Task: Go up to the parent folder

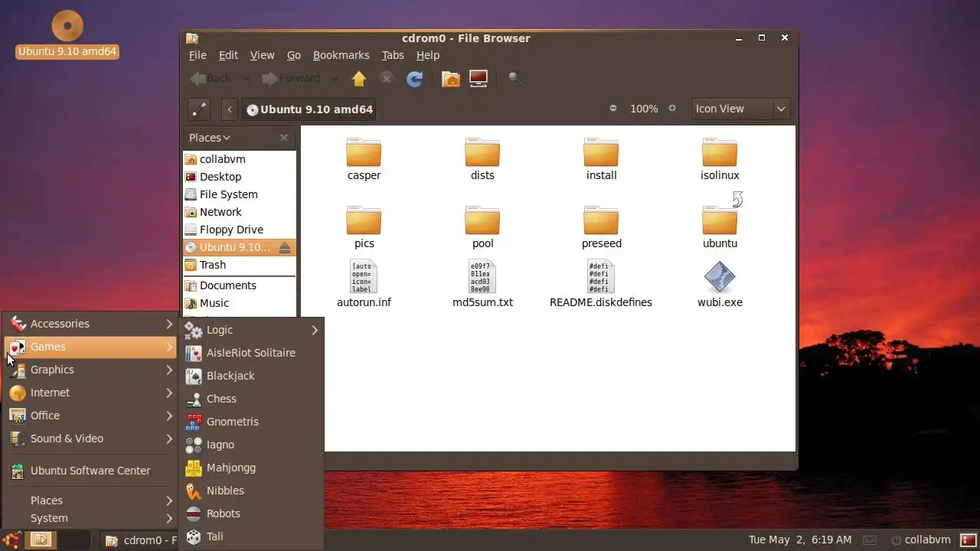Action: pos(359,78)
